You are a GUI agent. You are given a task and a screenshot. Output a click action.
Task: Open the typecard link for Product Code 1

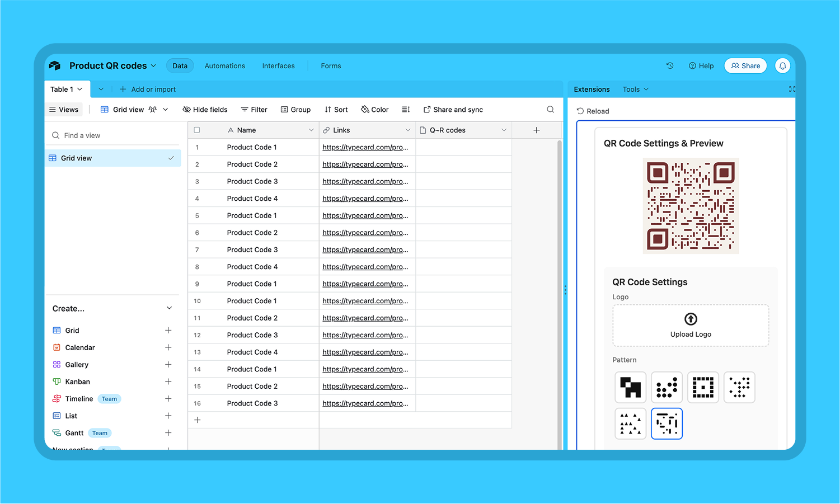point(365,147)
